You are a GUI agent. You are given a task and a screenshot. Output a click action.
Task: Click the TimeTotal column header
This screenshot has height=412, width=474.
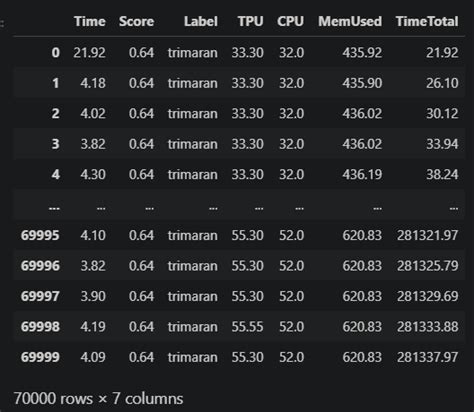(427, 22)
